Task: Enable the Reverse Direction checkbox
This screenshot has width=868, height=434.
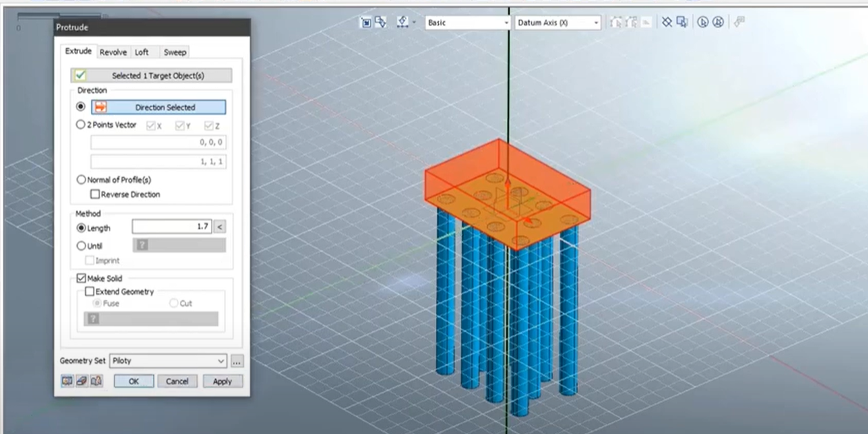Action: (x=95, y=194)
